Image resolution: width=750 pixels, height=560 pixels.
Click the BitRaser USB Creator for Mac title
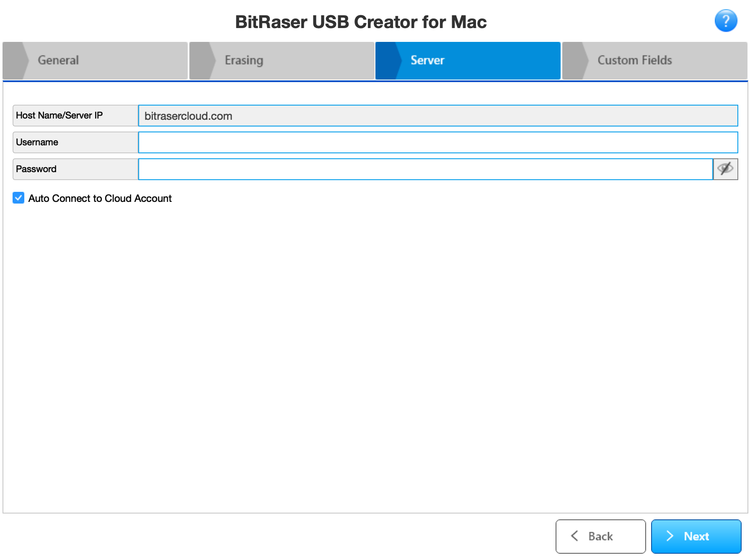tap(361, 22)
